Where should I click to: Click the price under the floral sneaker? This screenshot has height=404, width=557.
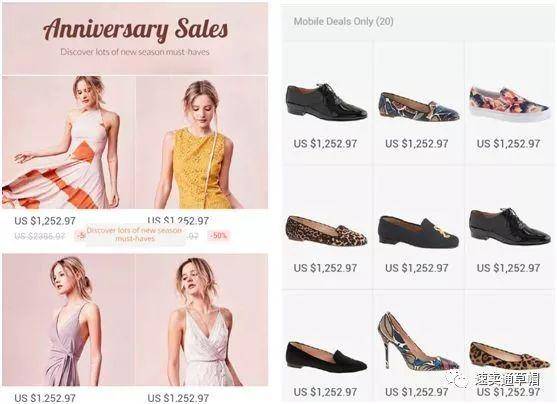tap(508, 144)
